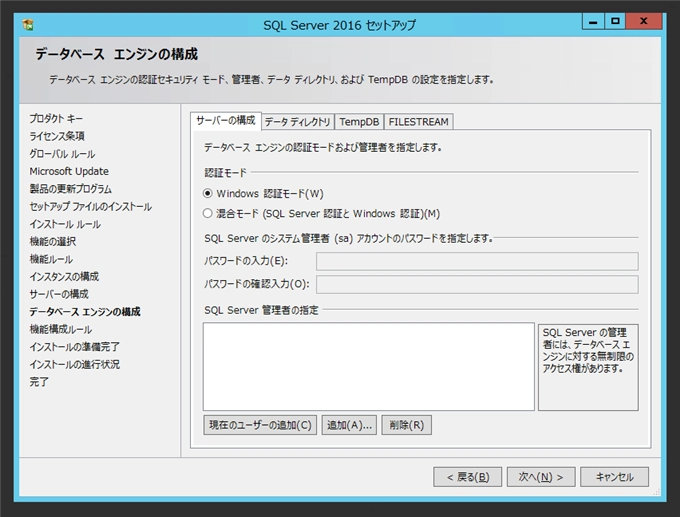Click the 削除(R) button
The image size is (680, 517).
406,425
